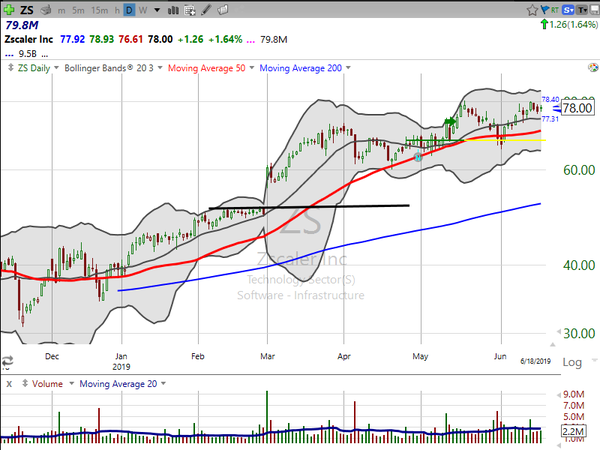
Task: Click the 76.61 low price value
Action: point(130,39)
